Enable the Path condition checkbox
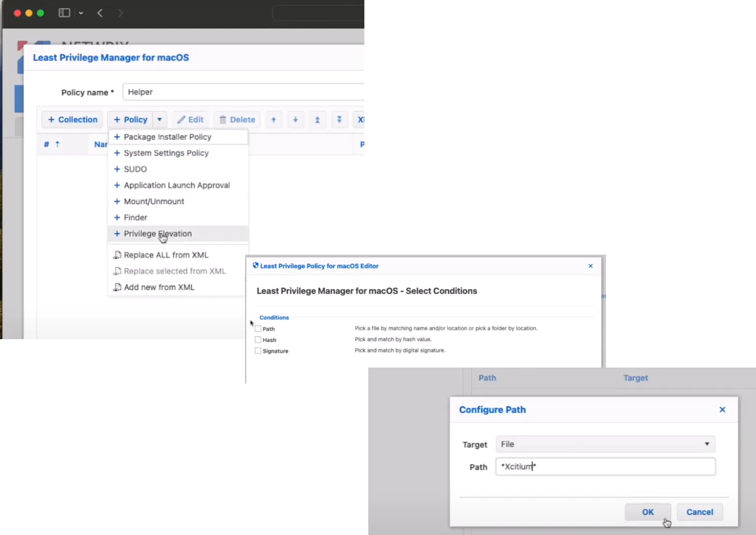 [258, 329]
